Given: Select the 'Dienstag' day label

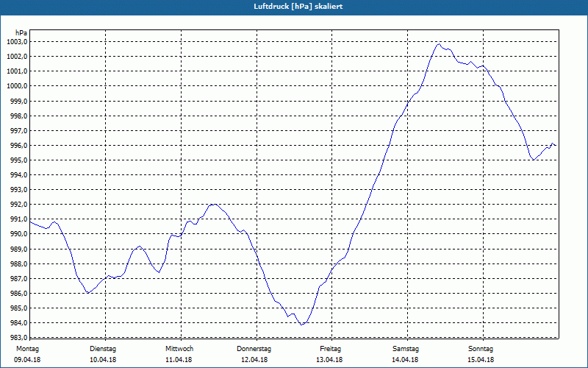Looking at the screenshot, I should coord(103,349).
